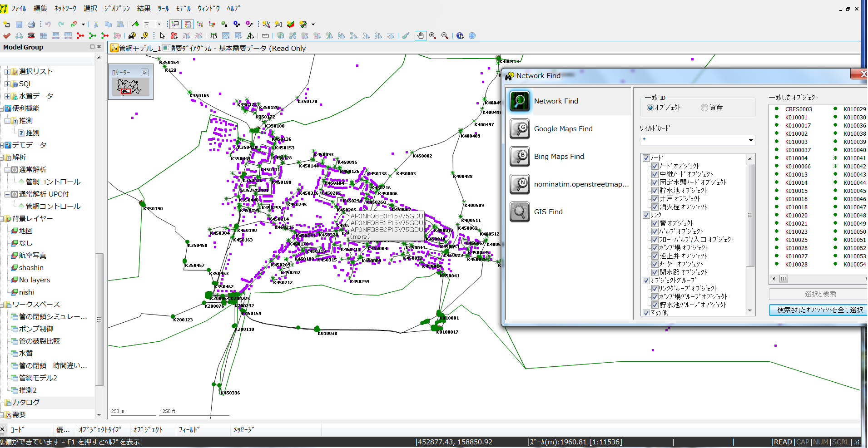868x448 pixels.
Task: Click the green flag icon
Action: pyautogui.click(x=135, y=24)
